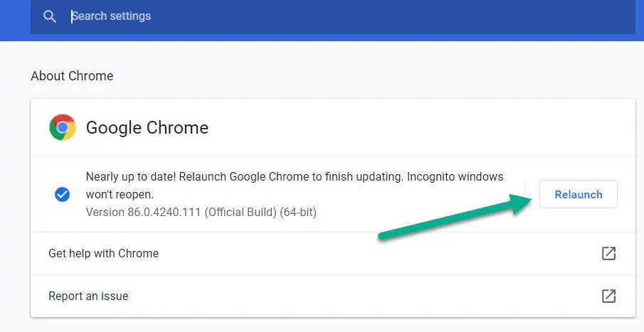Select the Report an issue row

pyautogui.click(x=333, y=296)
